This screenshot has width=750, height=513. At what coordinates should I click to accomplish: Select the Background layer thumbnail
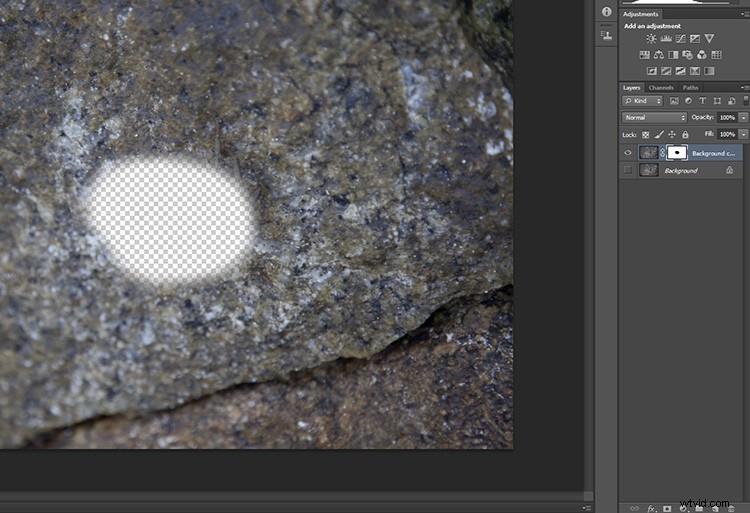[x=649, y=170]
